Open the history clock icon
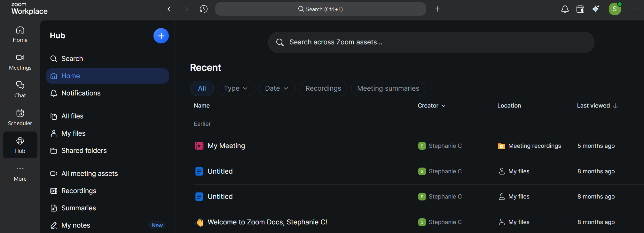 click(204, 9)
